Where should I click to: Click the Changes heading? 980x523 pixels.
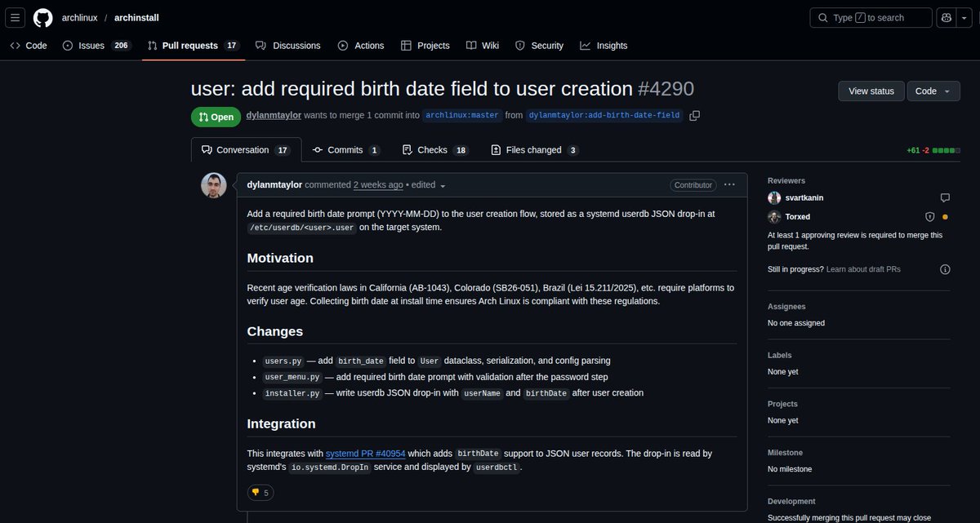(x=275, y=331)
